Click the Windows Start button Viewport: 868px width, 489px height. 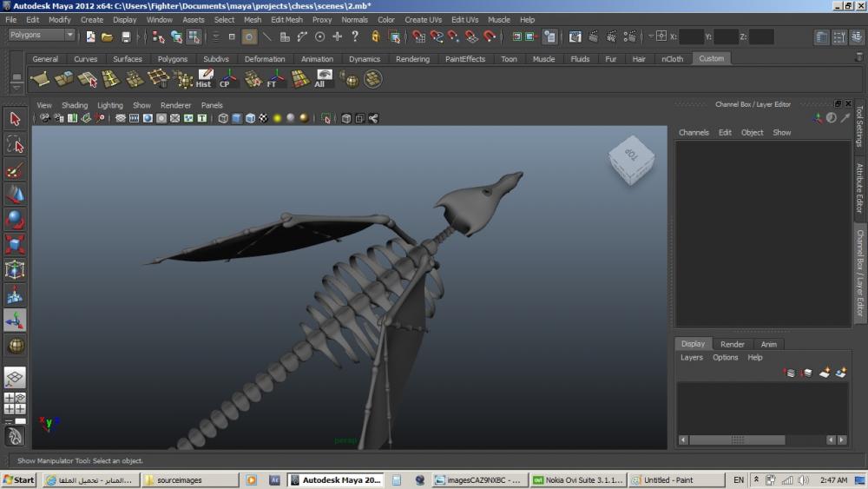pyautogui.click(x=18, y=479)
